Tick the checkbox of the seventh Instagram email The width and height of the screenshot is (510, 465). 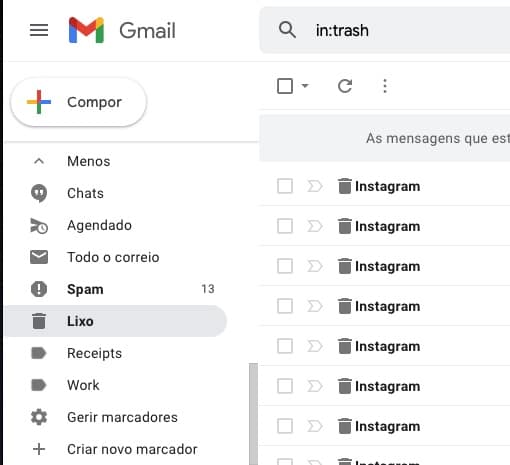coord(285,426)
